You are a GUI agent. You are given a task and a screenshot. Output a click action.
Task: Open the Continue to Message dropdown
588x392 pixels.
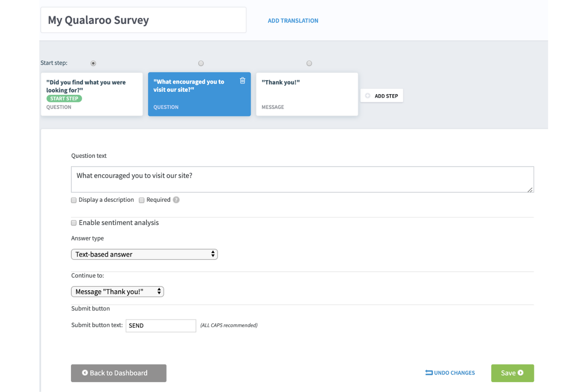tap(117, 291)
